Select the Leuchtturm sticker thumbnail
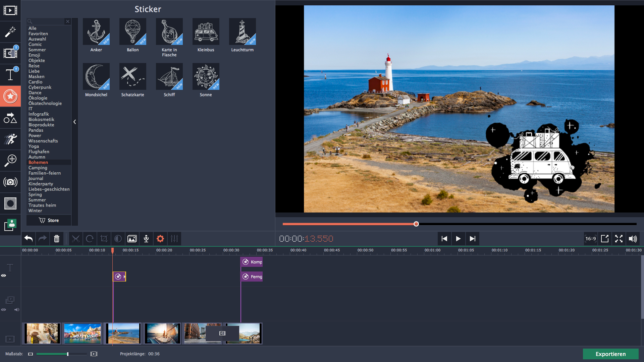Viewport: 644px width, 362px height. click(x=242, y=32)
